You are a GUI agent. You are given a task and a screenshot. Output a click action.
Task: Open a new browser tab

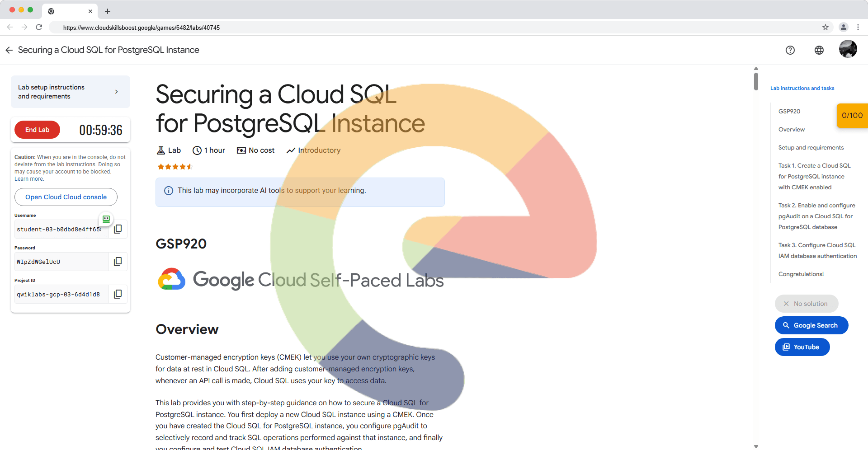(108, 11)
